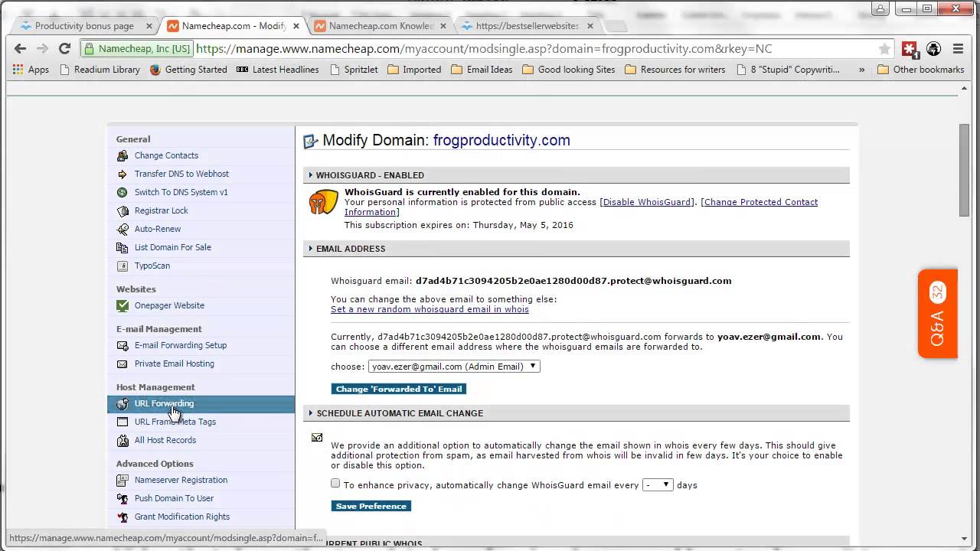
Task: Enable automatic WhoisGuard email change checkbox
Action: pyautogui.click(x=335, y=484)
